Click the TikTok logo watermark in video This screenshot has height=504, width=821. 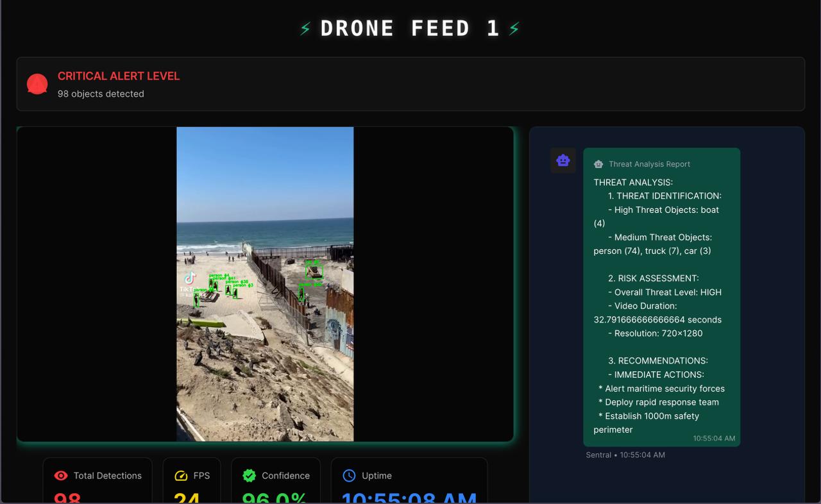coord(189,278)
